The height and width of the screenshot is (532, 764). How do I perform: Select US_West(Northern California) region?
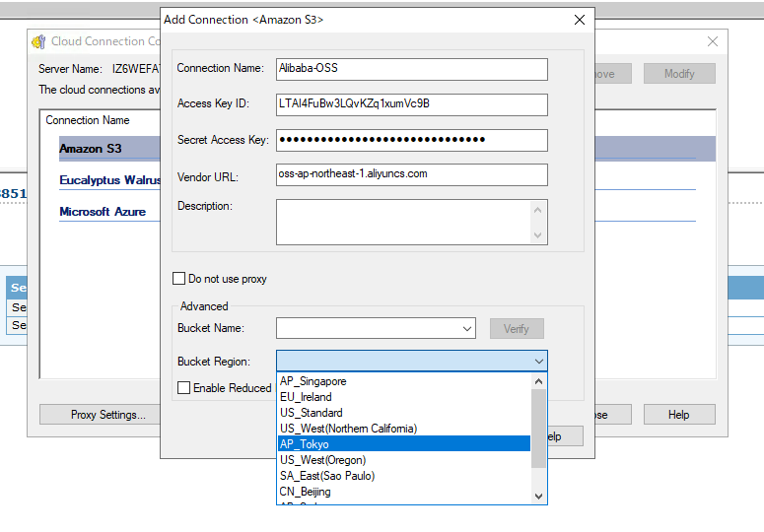[x=404, y=429]
